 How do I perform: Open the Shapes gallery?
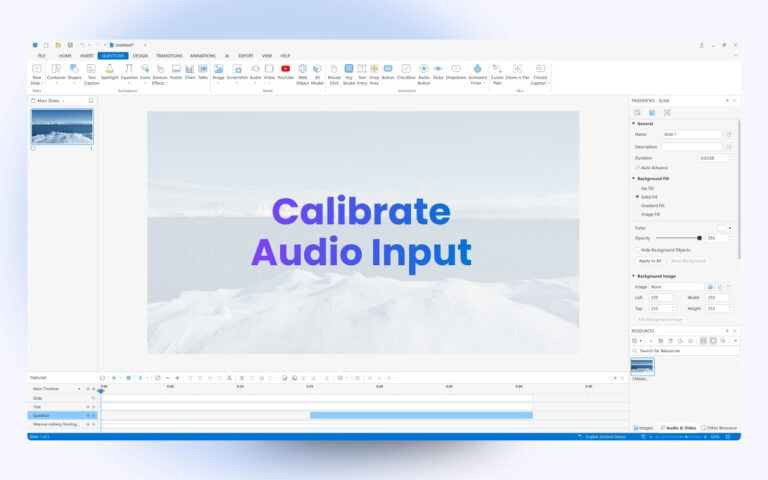tap(74, 72)
